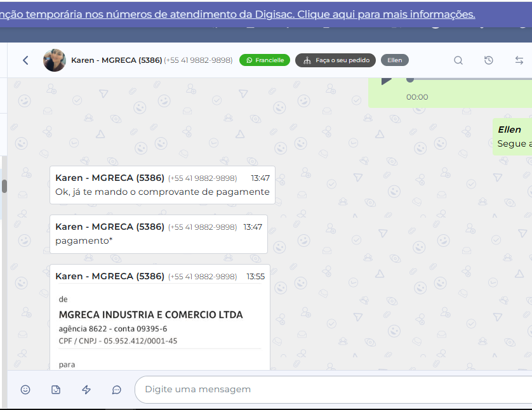The height and width of the screenshot is (410, 532).
Task: Click Karen's contact avatar photo
Action: tap(55, 60)
